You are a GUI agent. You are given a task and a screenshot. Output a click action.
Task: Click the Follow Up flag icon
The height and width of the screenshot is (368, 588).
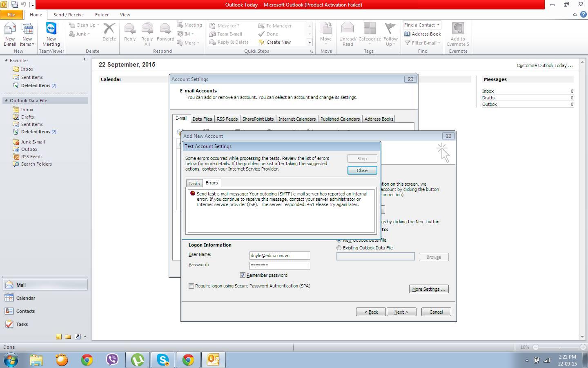point(390,34)
